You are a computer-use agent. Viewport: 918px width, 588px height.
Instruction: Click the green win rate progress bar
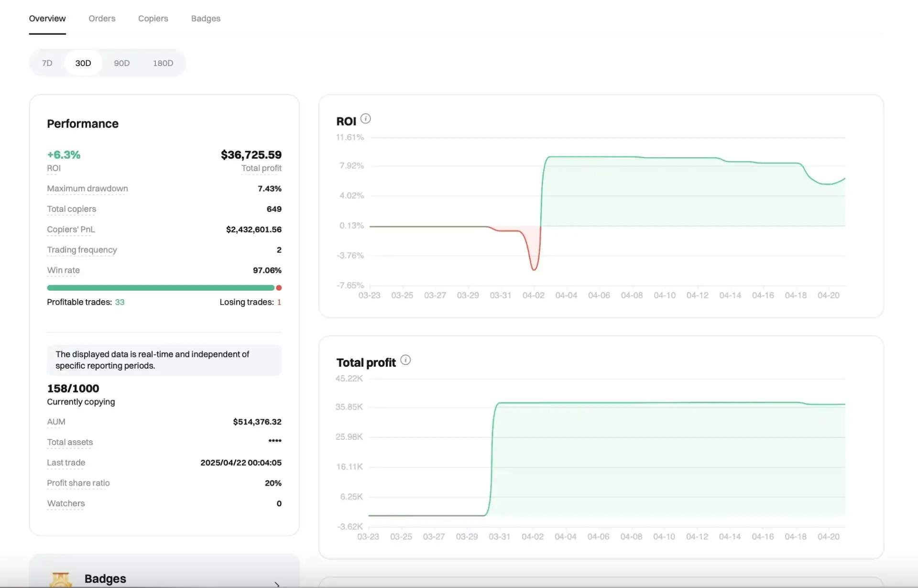160,288
